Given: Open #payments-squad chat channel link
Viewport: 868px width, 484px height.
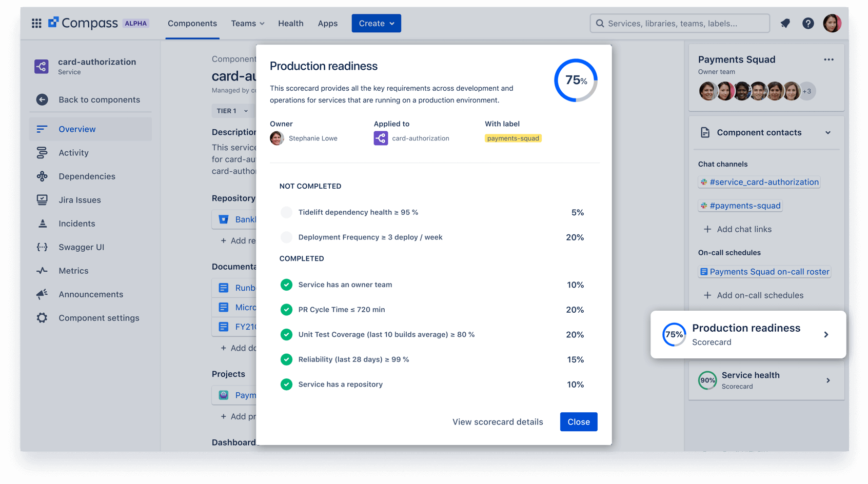Looking at the screenshot, I should coord(740,206).
